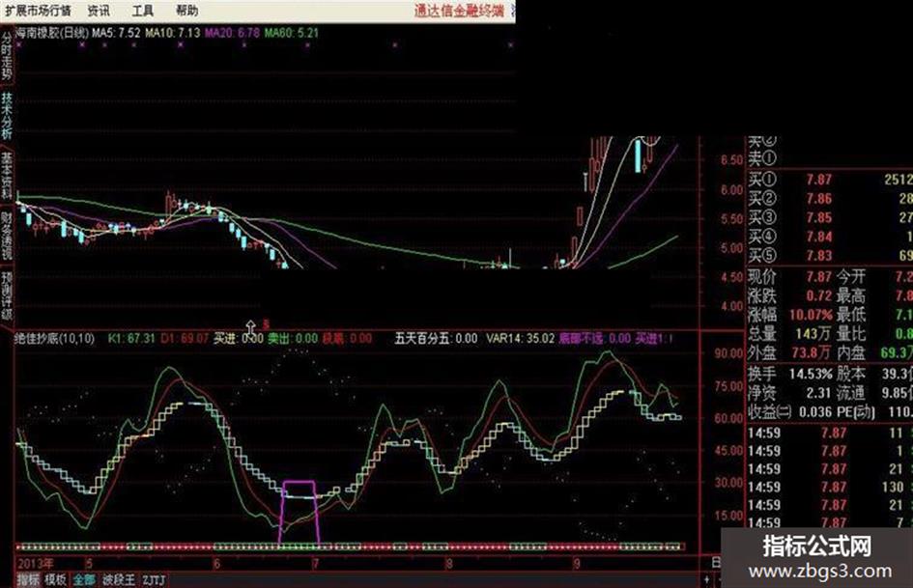Viewport: 913px width, 588px height.
Task: Click the PE(动) label
Action: 856,412
